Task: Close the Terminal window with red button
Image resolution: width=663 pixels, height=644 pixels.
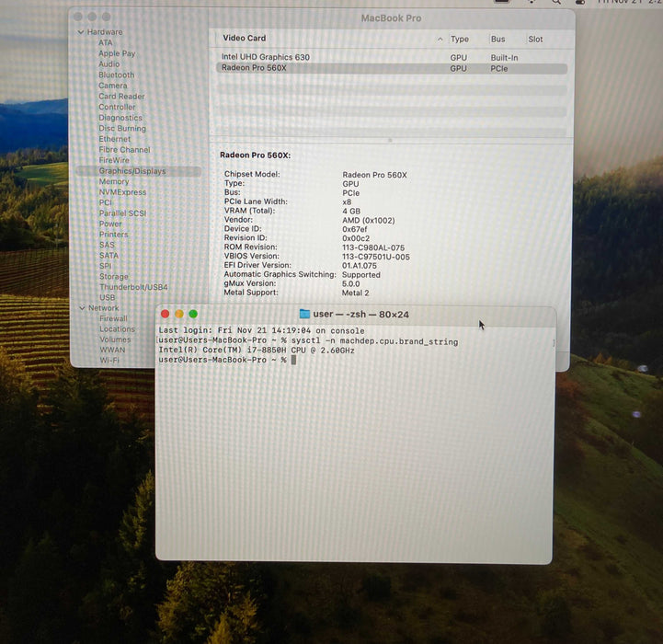Action: [x=166, y=314]
